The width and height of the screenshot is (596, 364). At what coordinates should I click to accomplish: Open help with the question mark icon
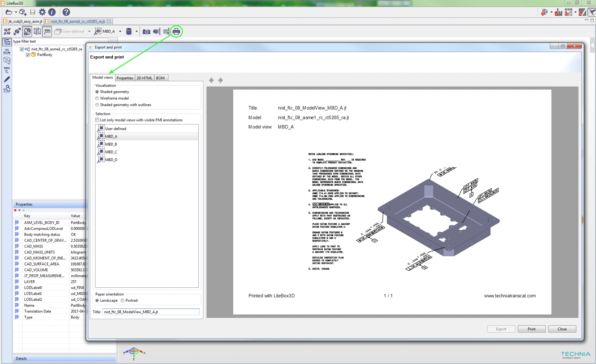pos(66,12)
